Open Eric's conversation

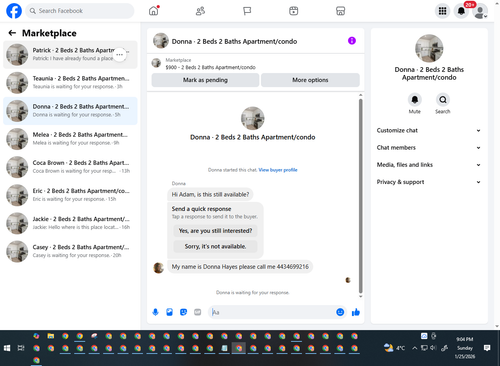click(70, 195)
